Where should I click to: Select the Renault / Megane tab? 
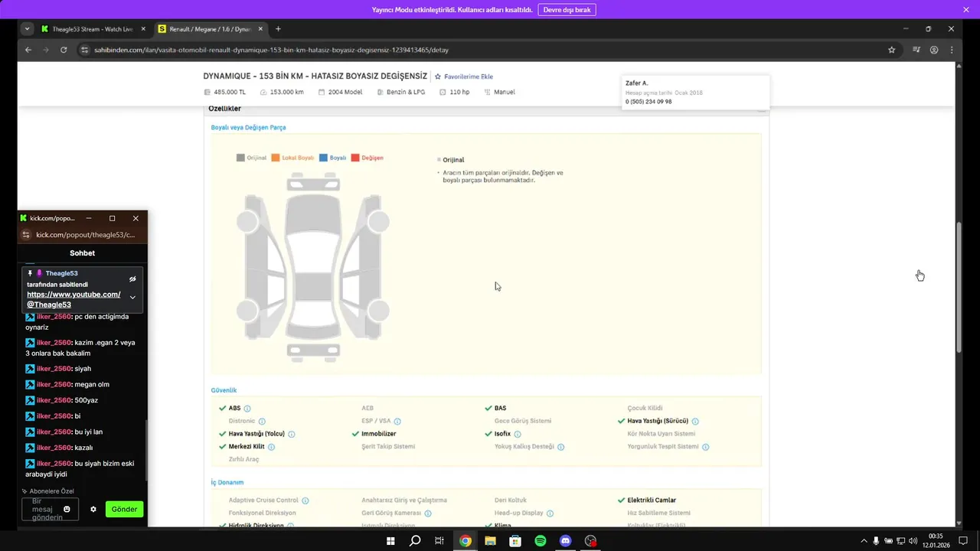click(209, 29)
